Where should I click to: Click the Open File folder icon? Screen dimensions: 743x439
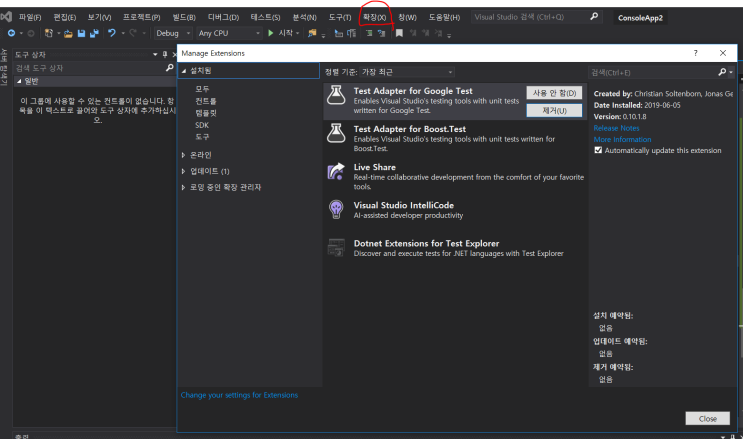[x=68, y=34]
